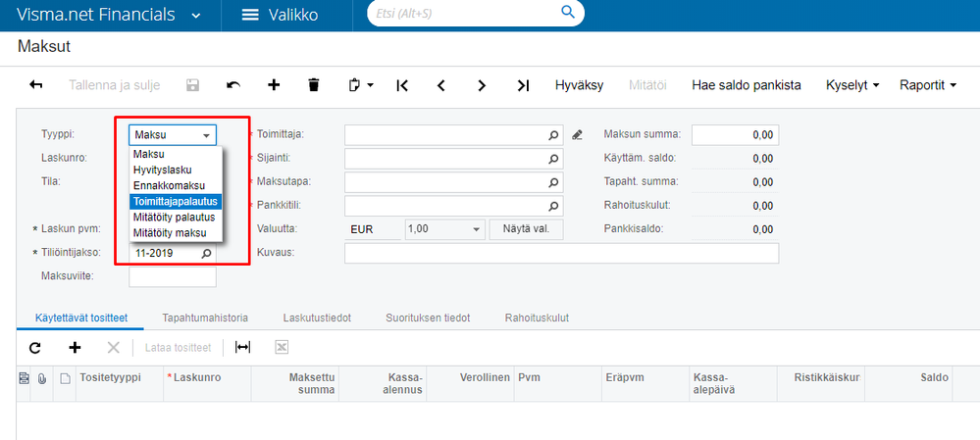Click the trash delete icon
Viewport: 980px width, 440px height.
click(314, 85)
